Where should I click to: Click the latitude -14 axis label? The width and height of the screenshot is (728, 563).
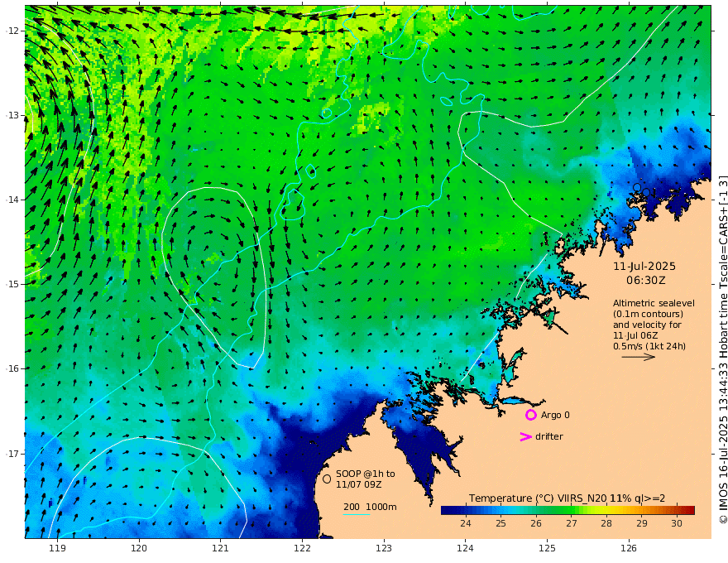coord(12,200)
